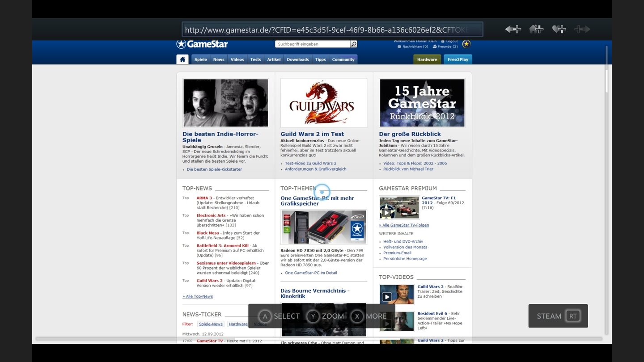Enable the Videos ticker filter
Viewport: 644px width, 362px height.
(x=260, y=324)
